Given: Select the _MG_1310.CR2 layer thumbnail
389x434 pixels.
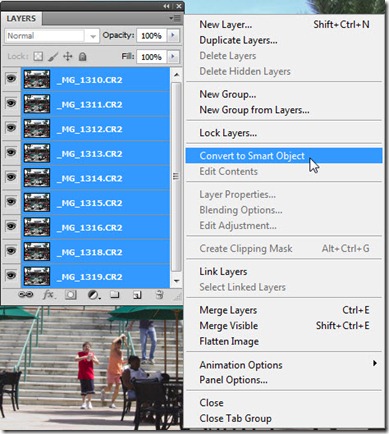Looking at the screenshot, I should [37, 79].
